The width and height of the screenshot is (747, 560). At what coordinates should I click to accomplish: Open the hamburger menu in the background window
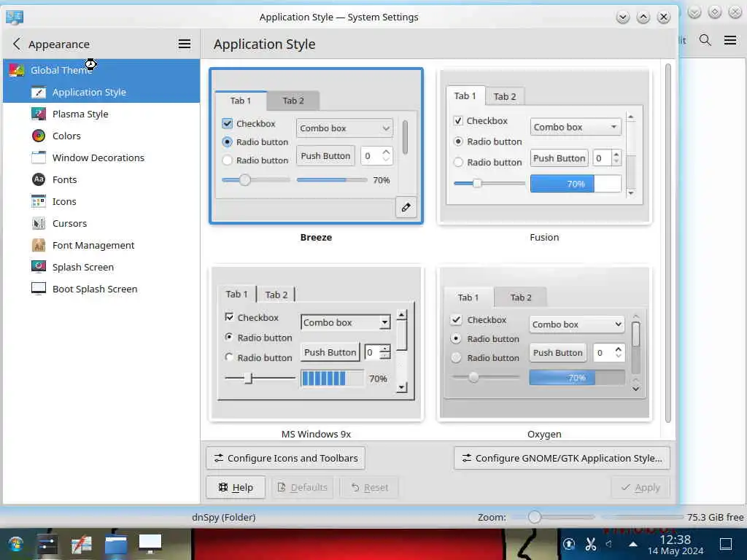729,41
